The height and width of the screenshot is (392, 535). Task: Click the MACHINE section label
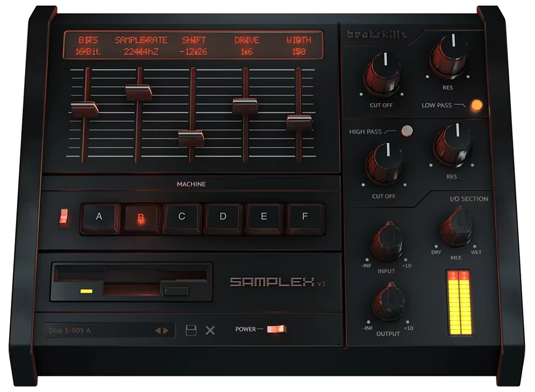coord(191,184)
